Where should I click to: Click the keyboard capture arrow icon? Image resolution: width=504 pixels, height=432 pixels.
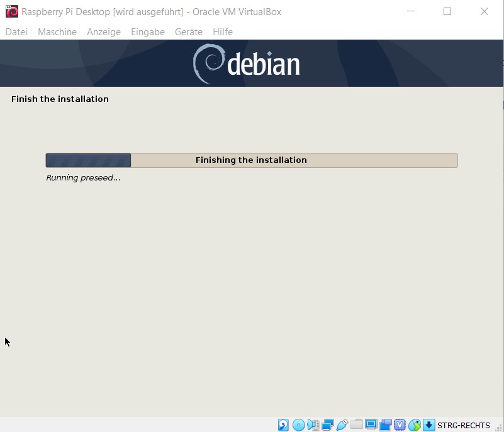[x=428, y=425]
